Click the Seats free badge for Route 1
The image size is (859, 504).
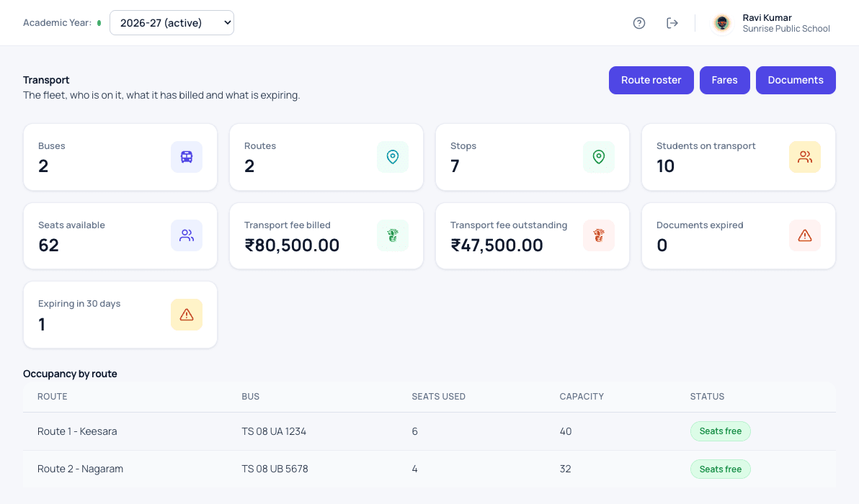tap(721, 431)
